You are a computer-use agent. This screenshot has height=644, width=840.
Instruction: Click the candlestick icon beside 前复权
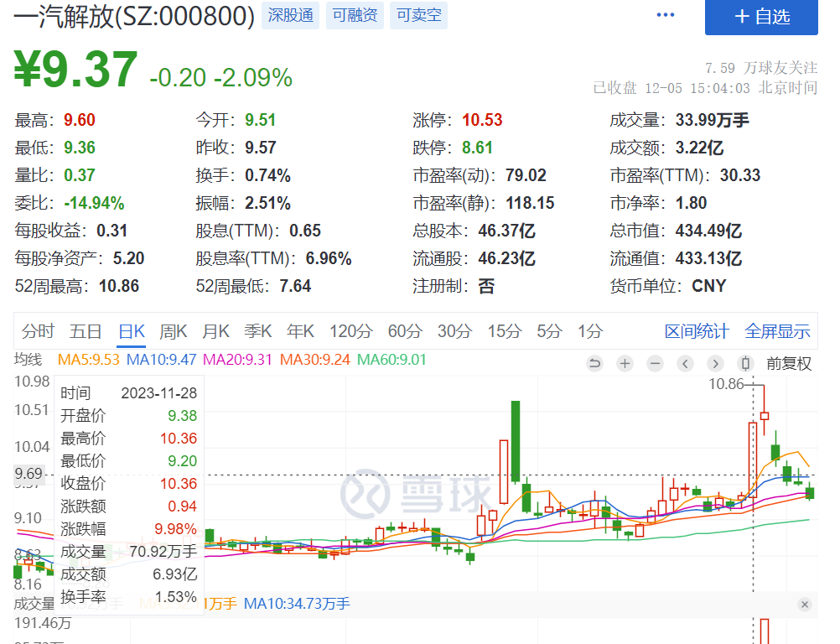[x=745, y=364]
